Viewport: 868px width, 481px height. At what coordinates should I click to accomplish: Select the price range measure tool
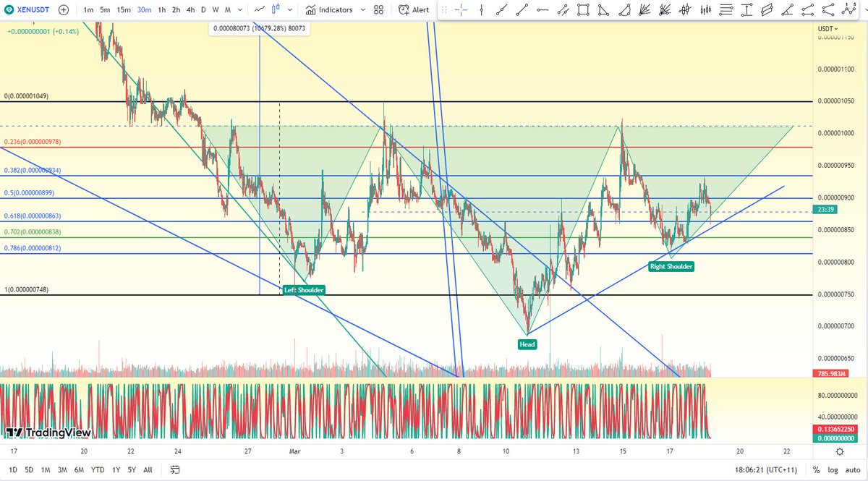[746, 10]
